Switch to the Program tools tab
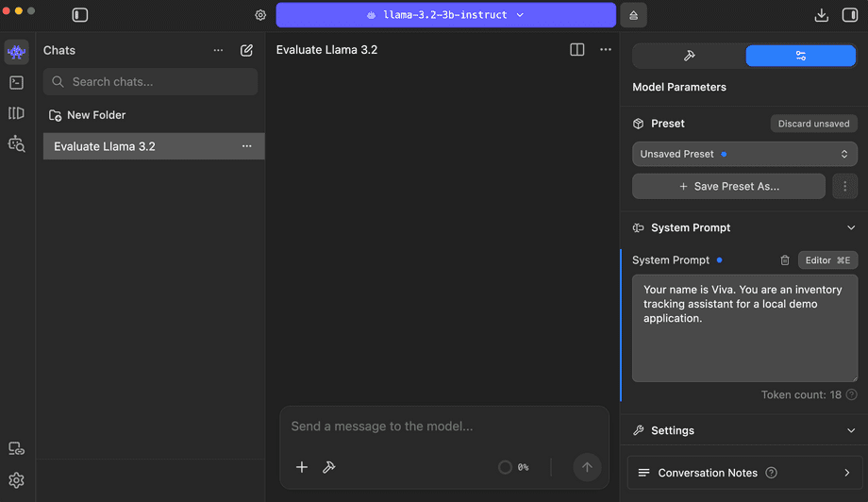 689,56
